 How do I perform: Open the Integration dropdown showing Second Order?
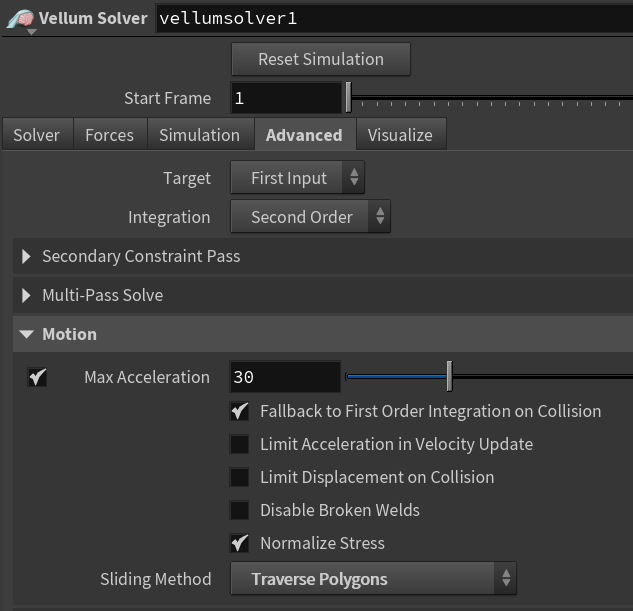(310, 217)
